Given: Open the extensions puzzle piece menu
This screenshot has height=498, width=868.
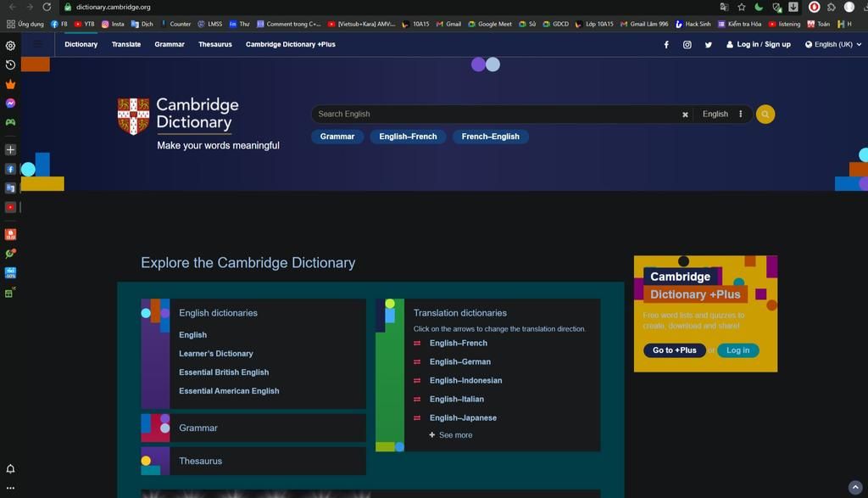Looking at the screenshot, I should 831,7.
